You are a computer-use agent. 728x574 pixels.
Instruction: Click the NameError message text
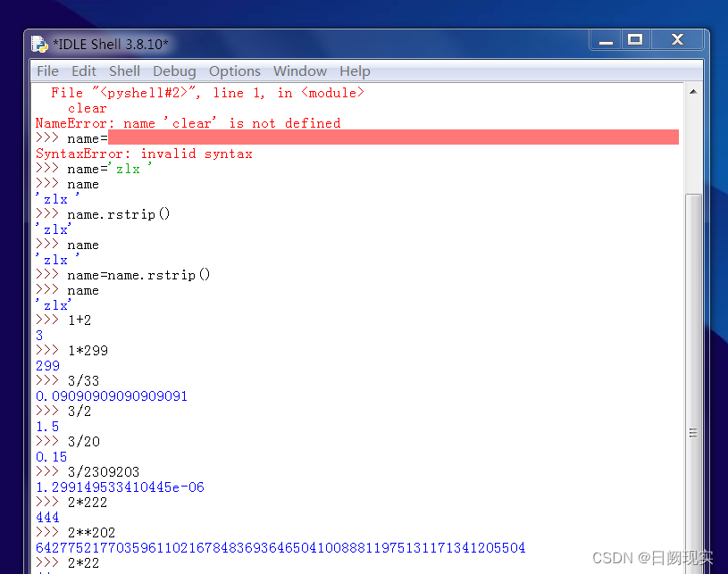pos(188,123)
